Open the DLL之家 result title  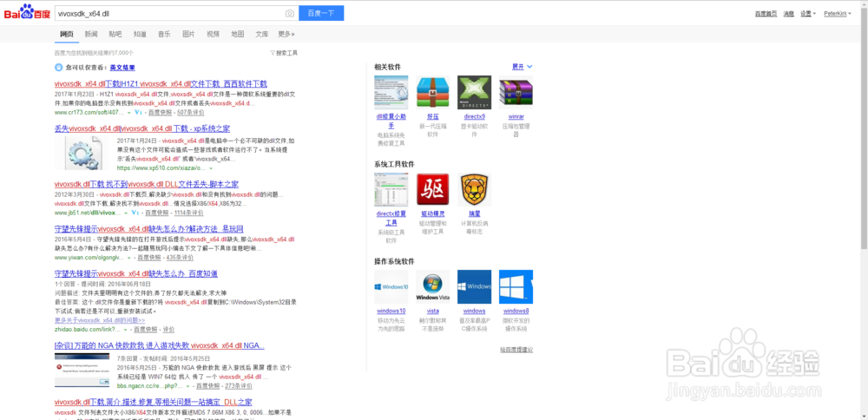click(154, 402)
